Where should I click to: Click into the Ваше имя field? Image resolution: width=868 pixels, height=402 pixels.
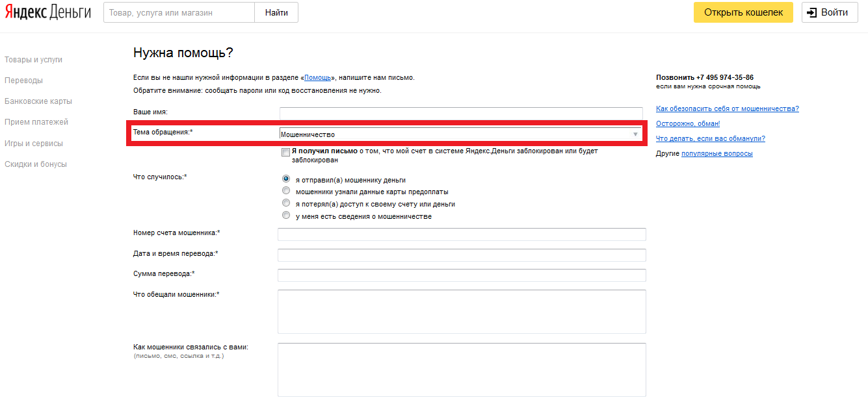pos(461,114)
